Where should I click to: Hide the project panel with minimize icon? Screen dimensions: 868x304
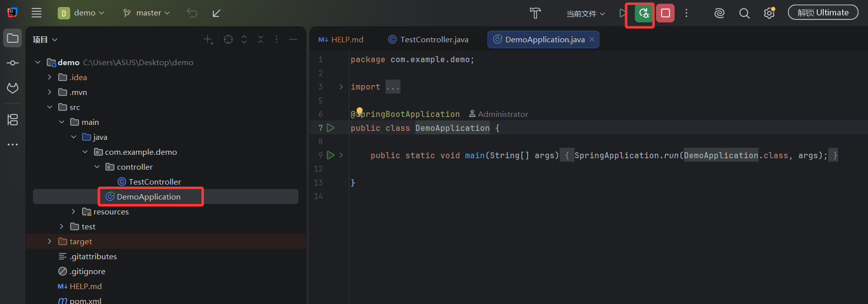click(293, 39)
